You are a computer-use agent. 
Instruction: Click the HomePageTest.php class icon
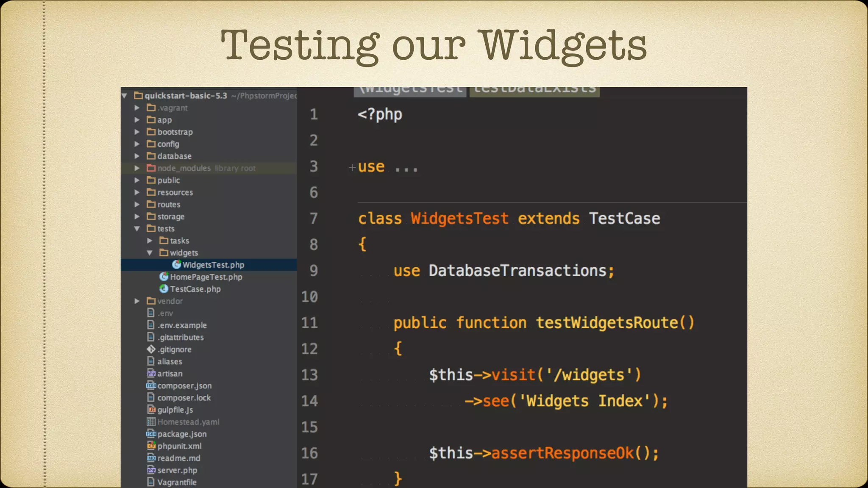coord(164,277)
